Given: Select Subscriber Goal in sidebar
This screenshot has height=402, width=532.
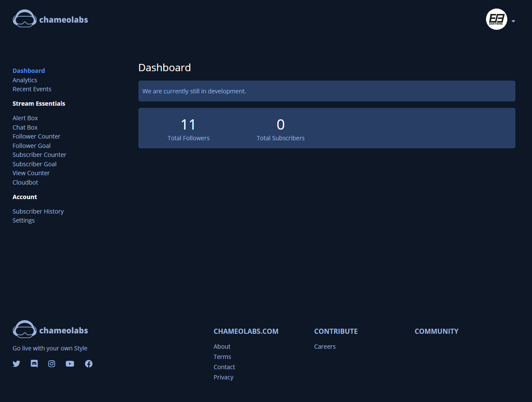Looking at the screenshot, I should tap(35, 164).
